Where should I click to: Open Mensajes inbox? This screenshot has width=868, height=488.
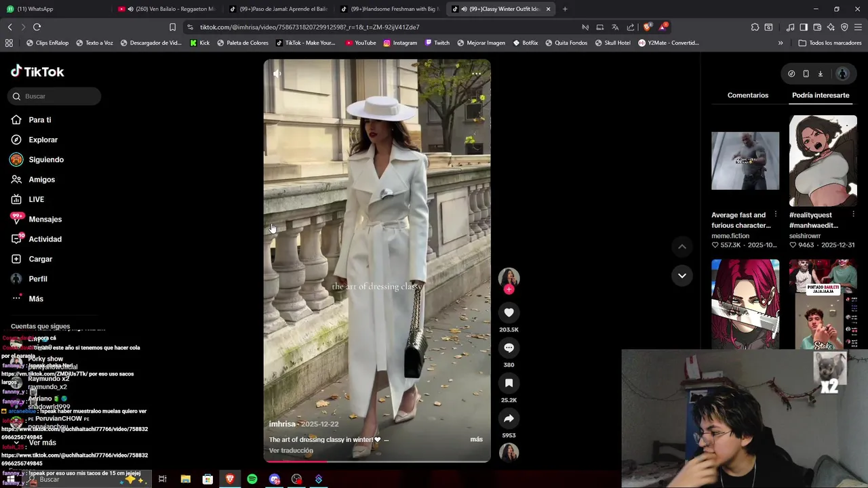coord(45,220)
